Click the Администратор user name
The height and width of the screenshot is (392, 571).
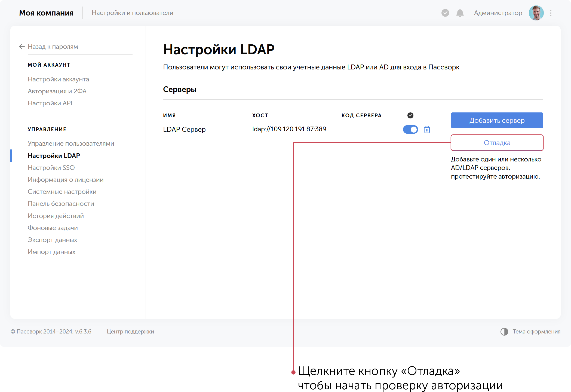[x=498, y=13]
